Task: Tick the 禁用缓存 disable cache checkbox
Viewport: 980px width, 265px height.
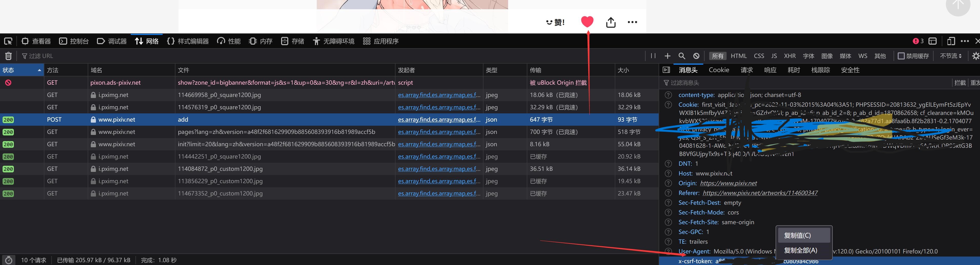Action: click(x=901, y=56)
